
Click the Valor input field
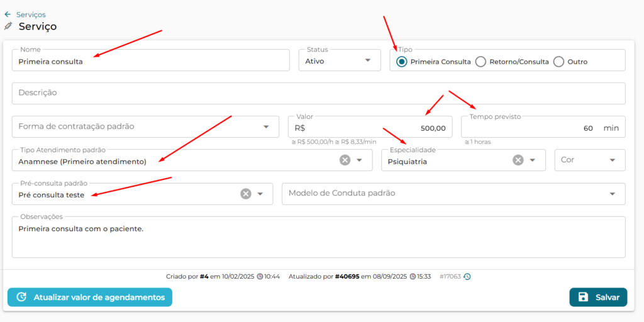(370, 126)
